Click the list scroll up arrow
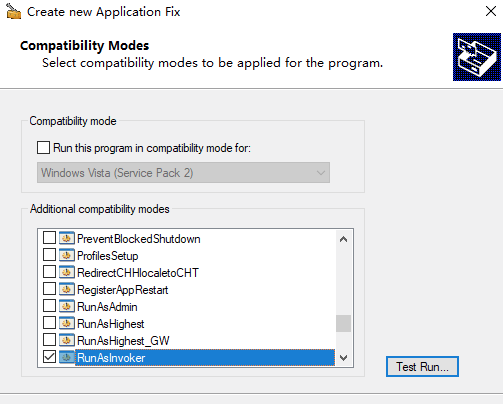The height and width of the screenshot is (404, 503). 343,239
